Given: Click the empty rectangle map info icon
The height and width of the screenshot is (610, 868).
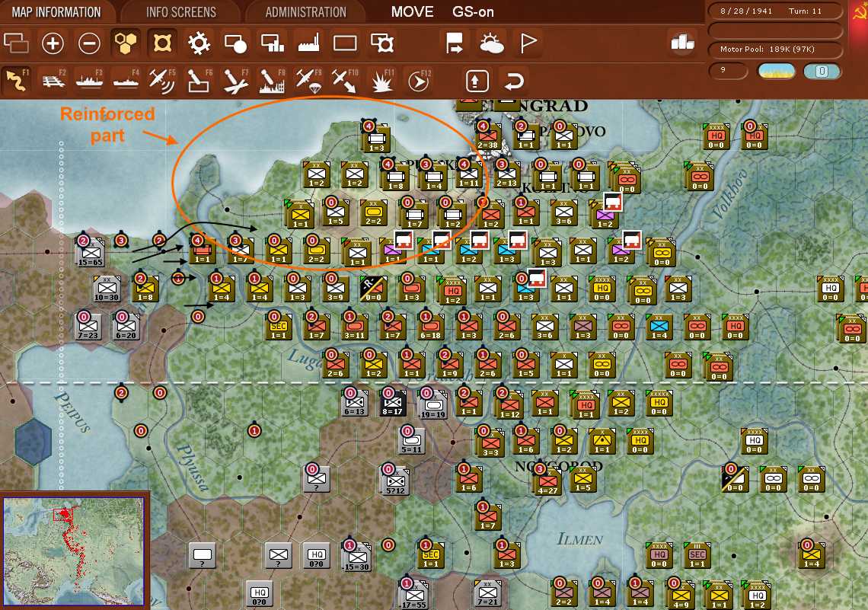Looking at the screenshot, I should coord(345,43).
